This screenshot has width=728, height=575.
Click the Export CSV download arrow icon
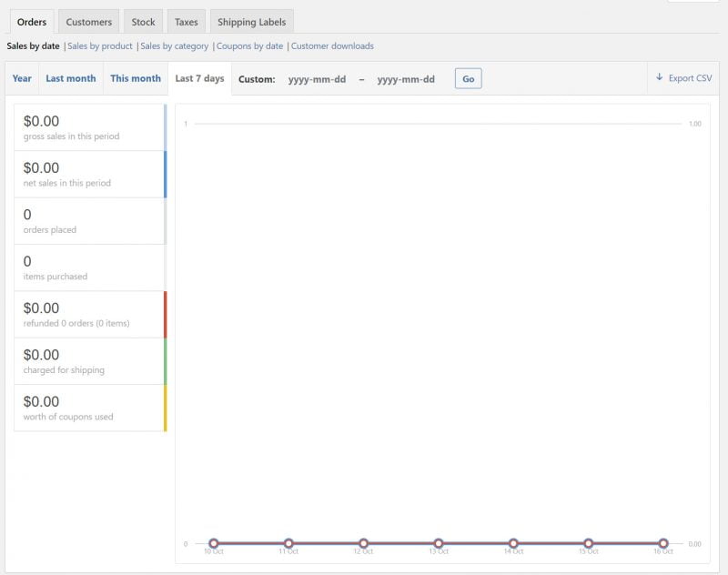[659, 78]
